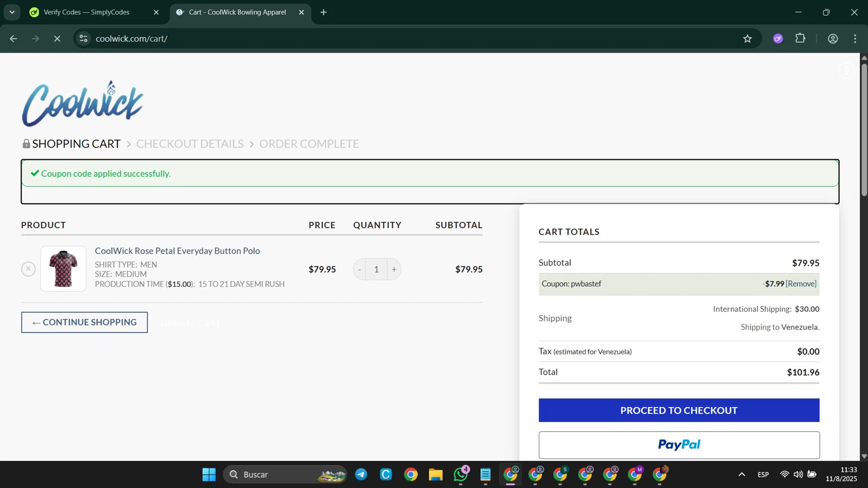Click the $101.96 total amount
The height and width of the screenshot is (488, 868).
803,372
